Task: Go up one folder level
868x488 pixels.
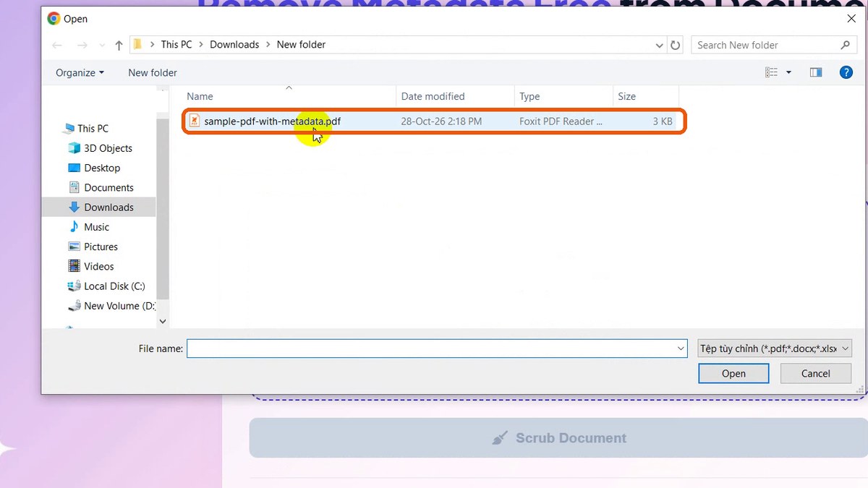Action: click(x=119, y=45)
